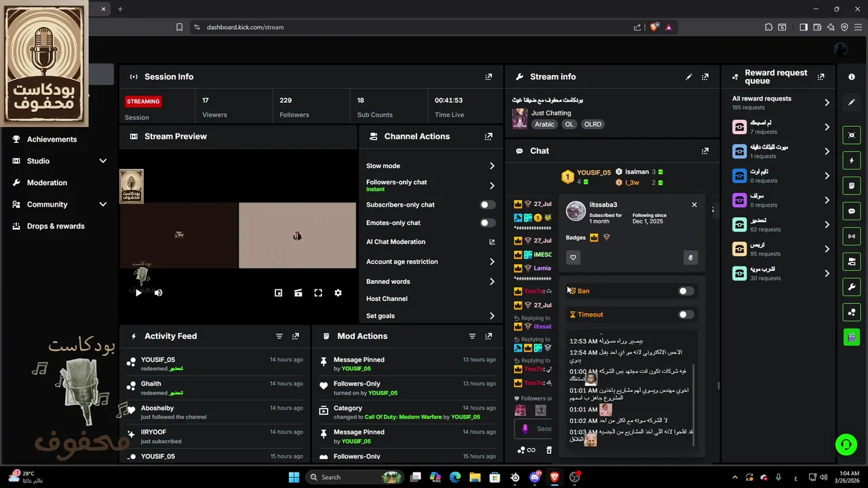Play the stream preview

pyautogui.click(x=138, y=293)
